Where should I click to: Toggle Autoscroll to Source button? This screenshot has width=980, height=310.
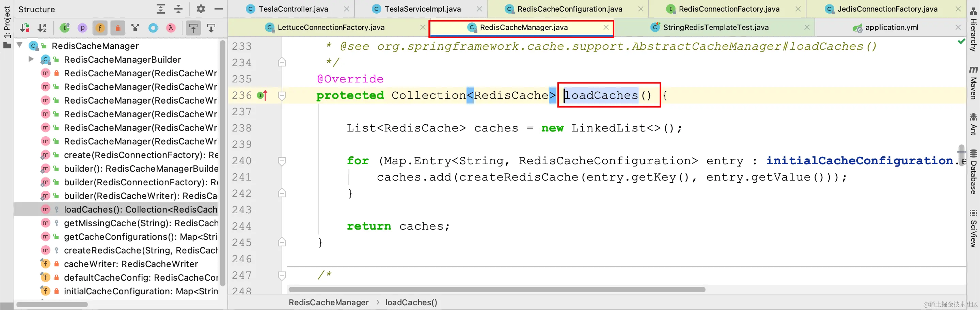click(193, 28)
